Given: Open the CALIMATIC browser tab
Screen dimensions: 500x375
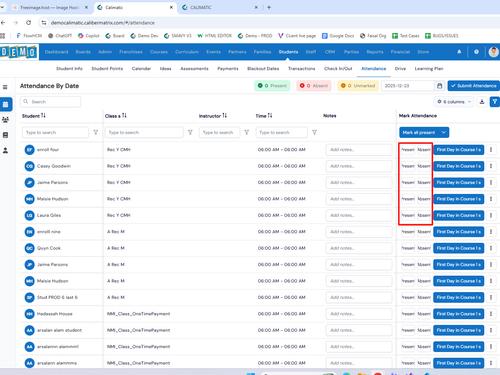Looking at the screenshot, I should (x=220, y=7).
